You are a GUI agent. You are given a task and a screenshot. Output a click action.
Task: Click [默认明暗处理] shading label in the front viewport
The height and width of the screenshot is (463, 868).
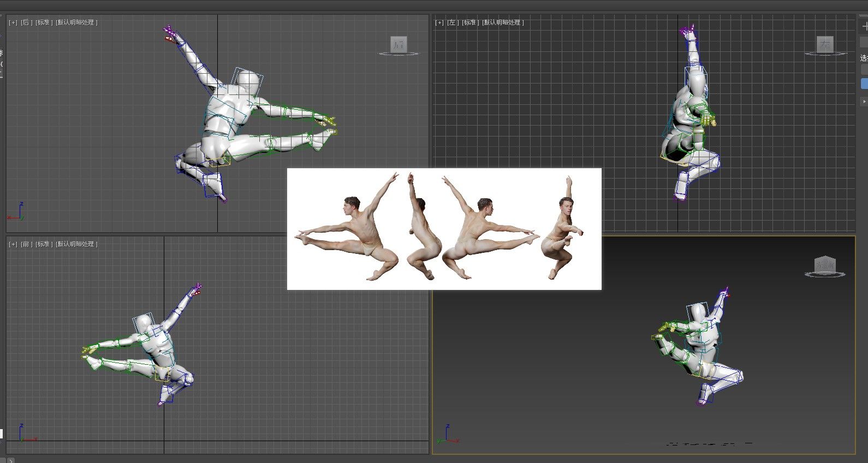coord(76,244)
